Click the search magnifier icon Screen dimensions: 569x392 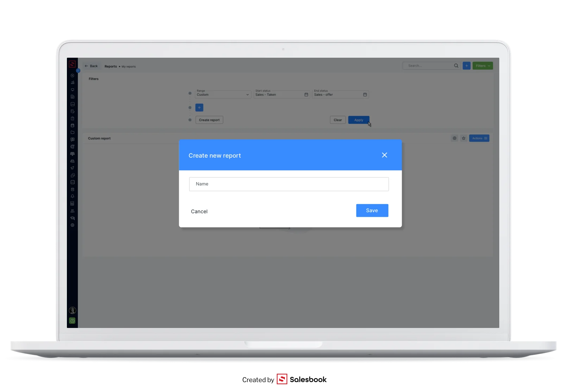(456, 66)
